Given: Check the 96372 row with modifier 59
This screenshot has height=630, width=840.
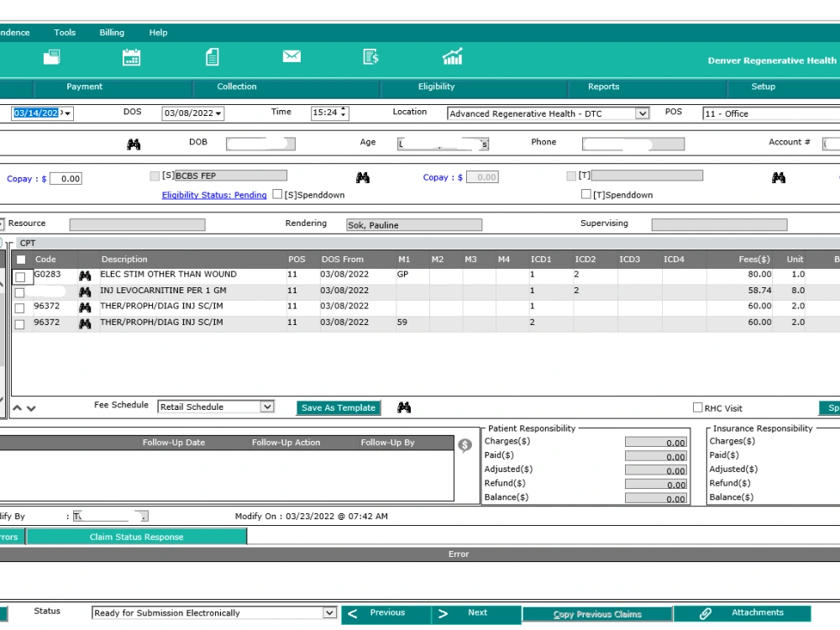Looking at the screenshot, I should tap(20, 324).
